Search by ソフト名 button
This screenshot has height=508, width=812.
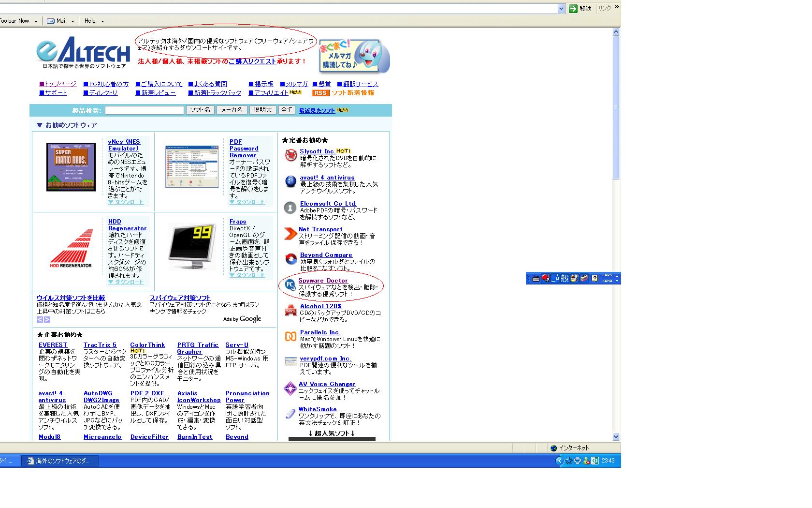[x=200, y=110]
